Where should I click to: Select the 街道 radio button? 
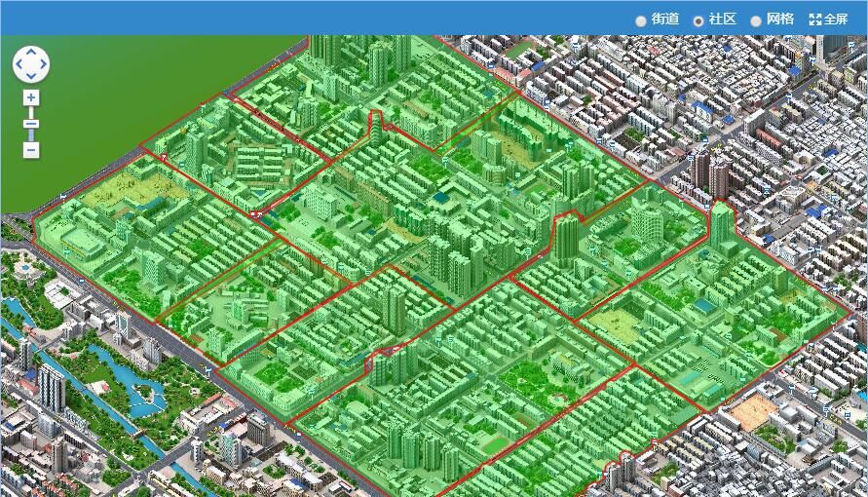pyautogui.click(x=641, y=19)
